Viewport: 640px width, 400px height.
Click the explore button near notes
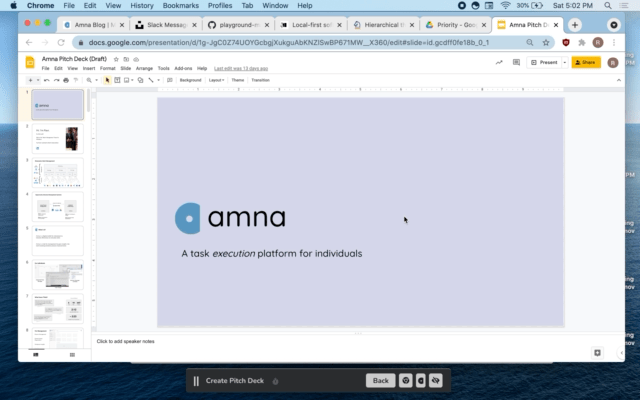pyautogui.click(x=597, y=353)
